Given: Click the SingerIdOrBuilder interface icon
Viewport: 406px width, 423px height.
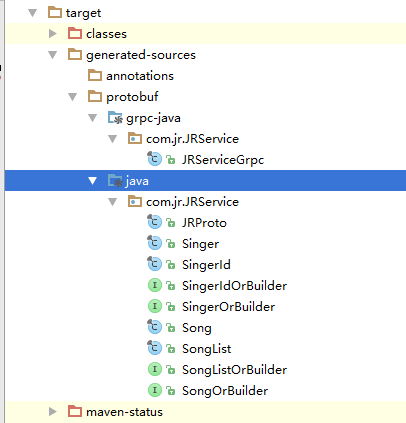Looking at the screenshot, I should point(155,285).
